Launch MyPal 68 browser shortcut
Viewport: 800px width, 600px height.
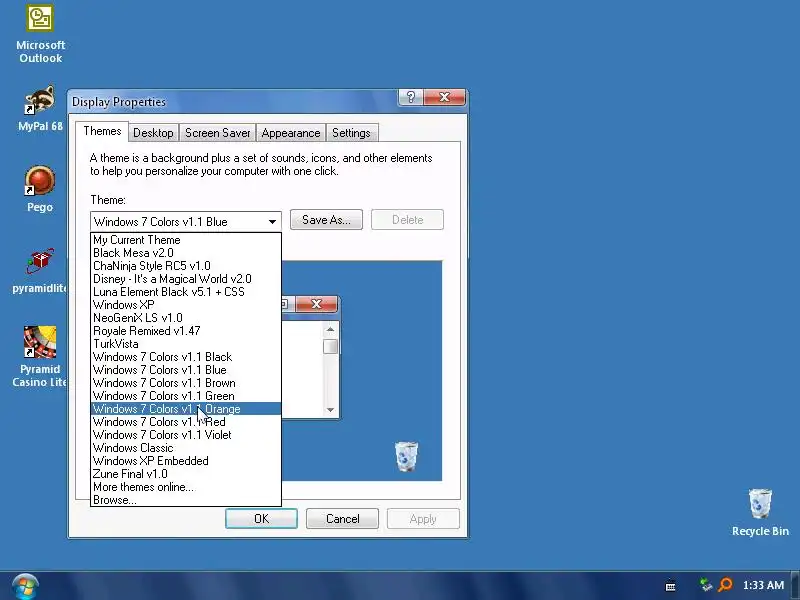40,109
